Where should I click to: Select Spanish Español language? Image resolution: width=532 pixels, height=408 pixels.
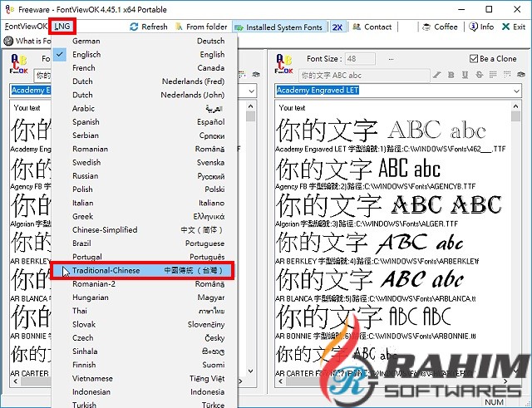tap(144, 122)
